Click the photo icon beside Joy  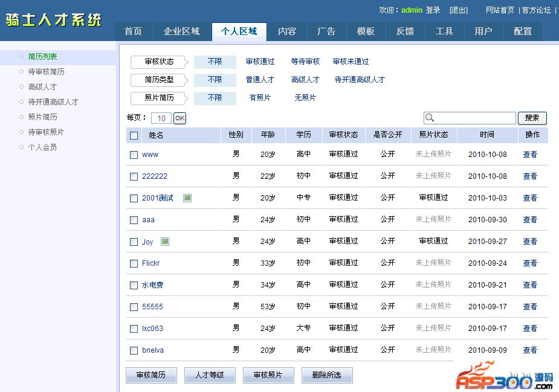click(x=165, y=242)
